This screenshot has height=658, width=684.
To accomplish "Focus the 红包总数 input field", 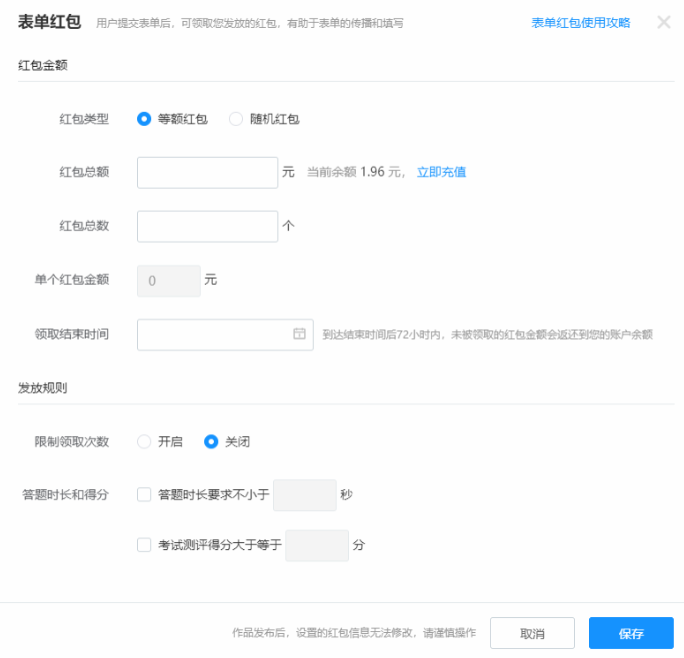I will pos(208,226).
